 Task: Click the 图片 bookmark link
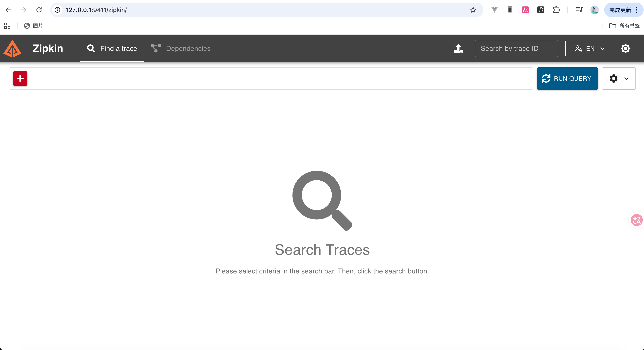pos(33,26)
